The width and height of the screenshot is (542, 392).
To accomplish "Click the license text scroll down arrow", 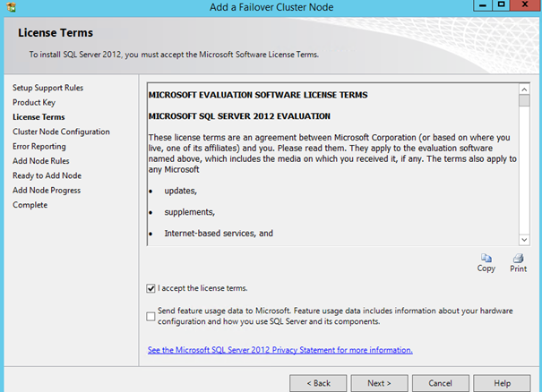I will coord(524,239).
